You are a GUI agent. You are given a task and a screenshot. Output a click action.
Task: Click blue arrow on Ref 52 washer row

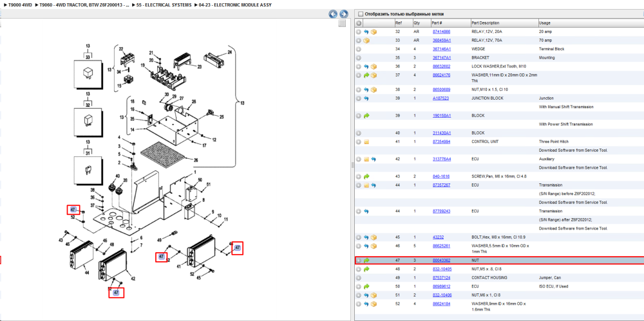(x=366, y=304)
